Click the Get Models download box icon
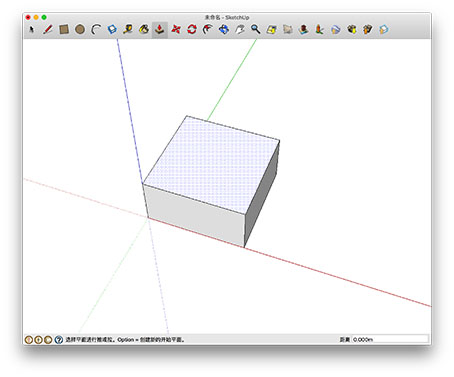 point(351,29)
